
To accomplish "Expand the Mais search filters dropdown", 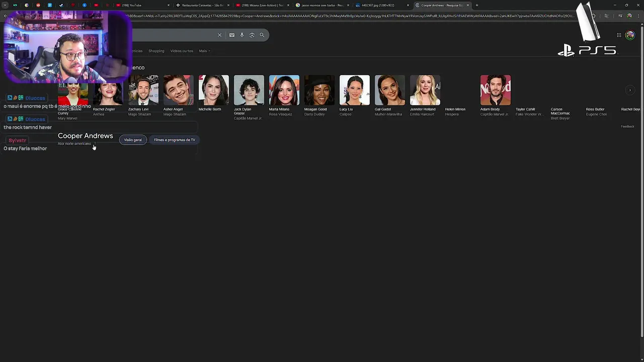I will (204, 51).
